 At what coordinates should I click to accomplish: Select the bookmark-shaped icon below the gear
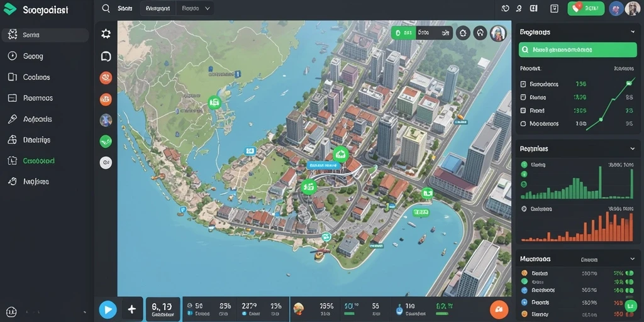(106, 56)
